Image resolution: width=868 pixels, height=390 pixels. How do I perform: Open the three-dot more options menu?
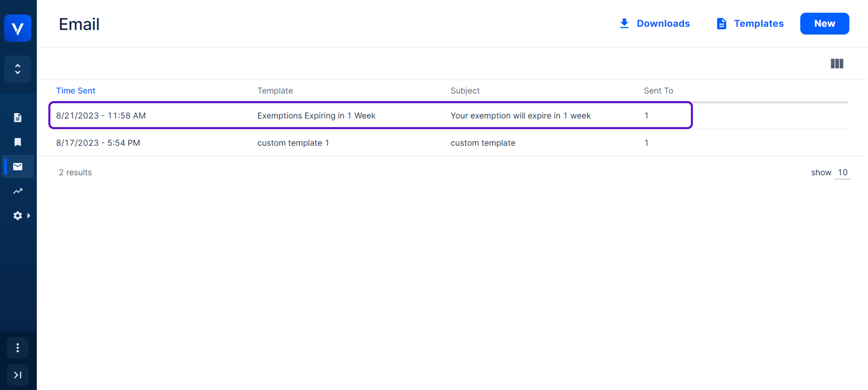coord(17,347)
